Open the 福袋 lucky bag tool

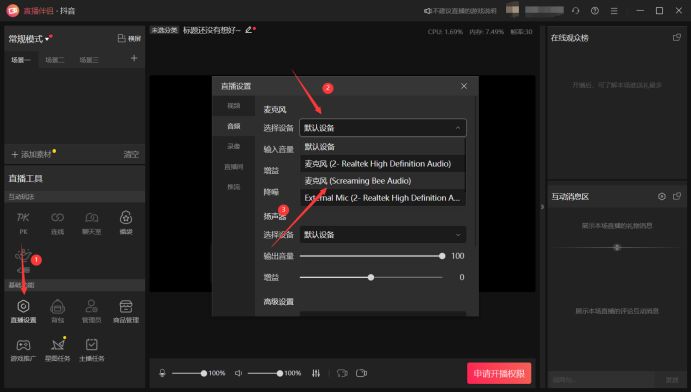(126, 222)
